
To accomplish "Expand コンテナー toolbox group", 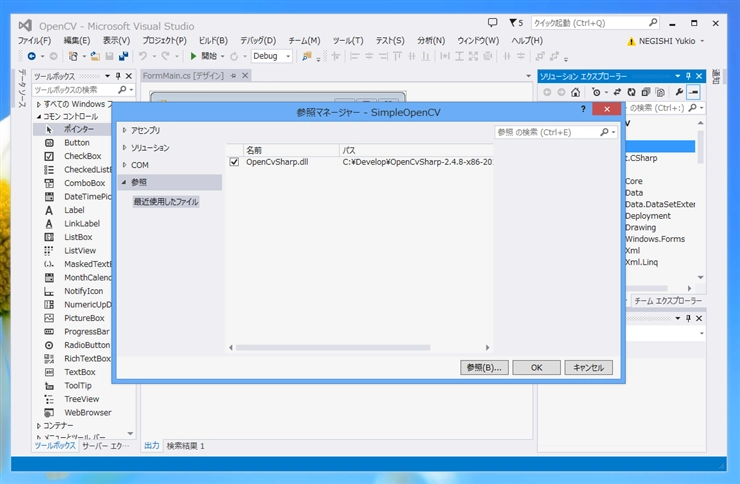I will coord(39,426).
